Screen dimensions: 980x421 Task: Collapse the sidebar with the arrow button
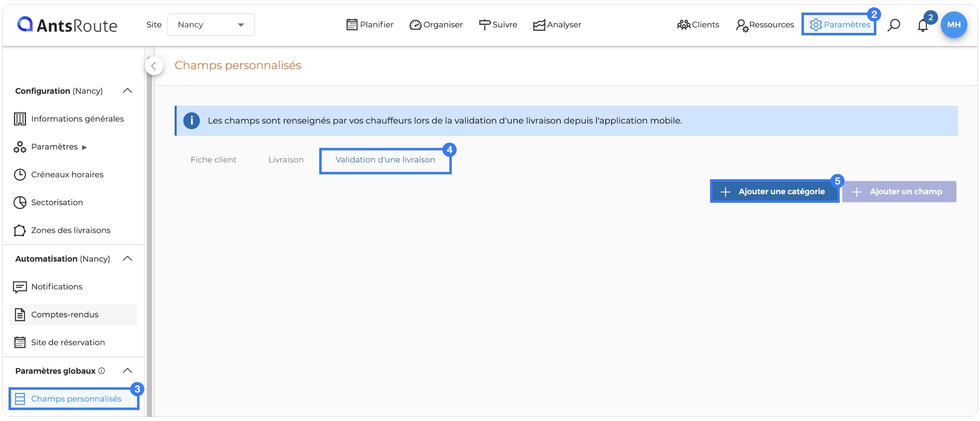pos(154,66)
